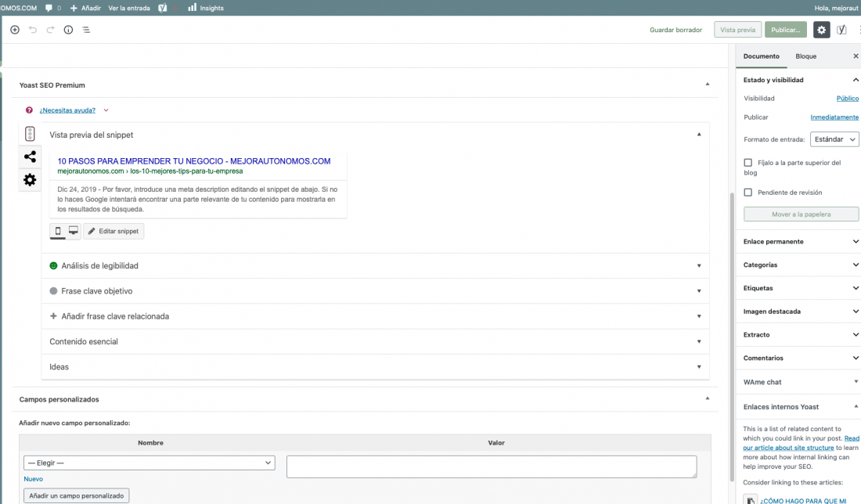Open the ¿Necesitas ayuda? link
Viewport: 861px width, 504px height.
click(x=67, y=110)
